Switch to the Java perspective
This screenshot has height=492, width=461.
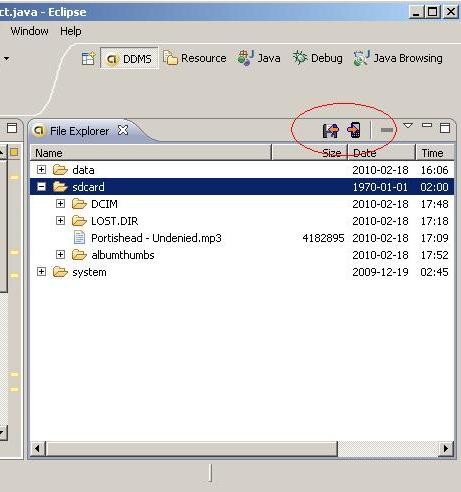click(x=259, y=58)
